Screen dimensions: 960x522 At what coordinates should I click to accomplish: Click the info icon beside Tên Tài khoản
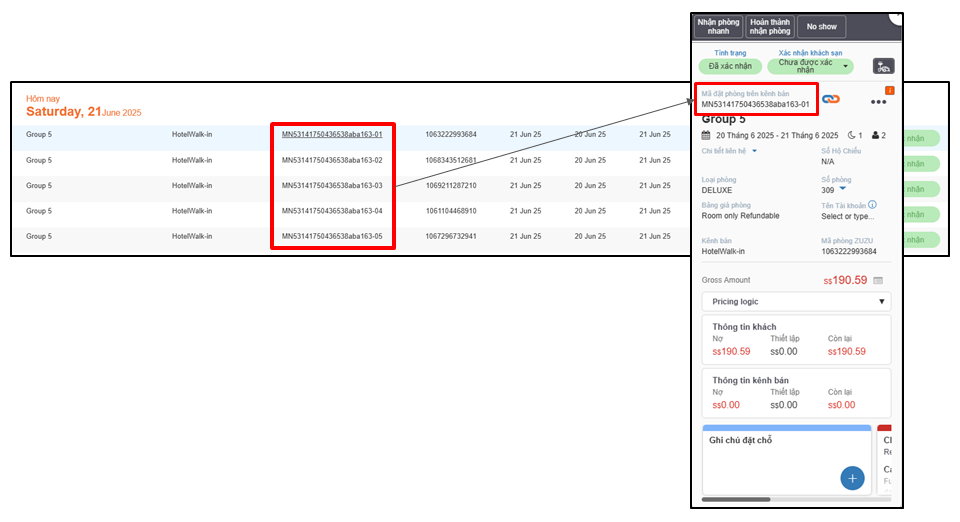[x=872, y=205]
